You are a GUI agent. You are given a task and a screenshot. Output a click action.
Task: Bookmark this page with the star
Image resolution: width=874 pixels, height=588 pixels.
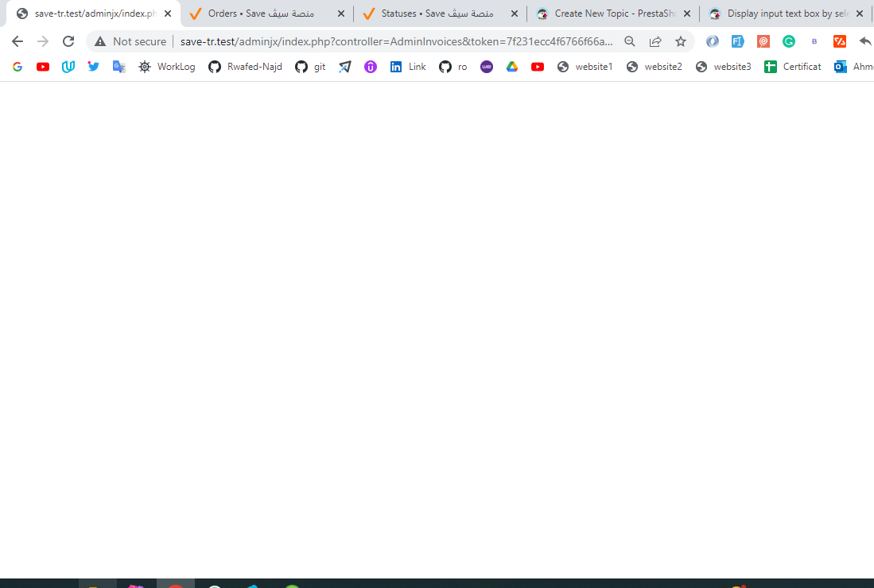pos(681,41)
